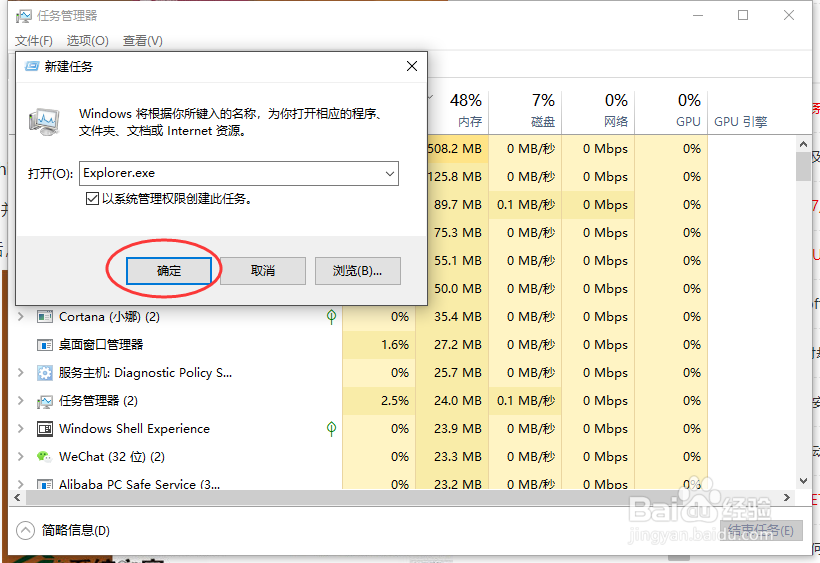Select the WeChat process icon

coord(44,457)
